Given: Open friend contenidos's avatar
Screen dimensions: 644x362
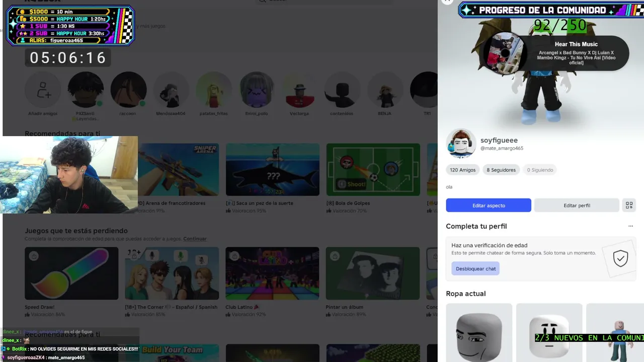Looking at the screenshot, I should (x=342, y=90).
